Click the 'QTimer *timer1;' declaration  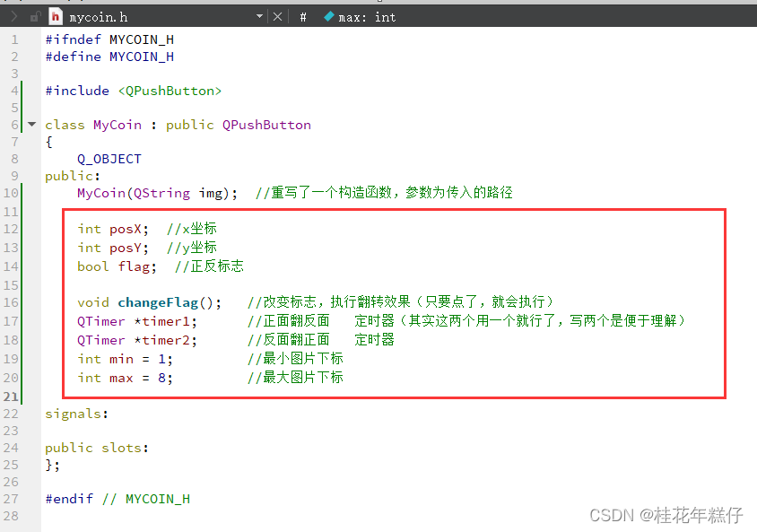pos(137,321)
